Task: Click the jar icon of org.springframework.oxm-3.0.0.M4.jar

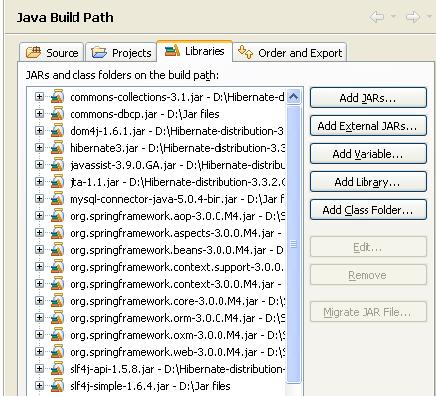Action: [x=57, y=335]
